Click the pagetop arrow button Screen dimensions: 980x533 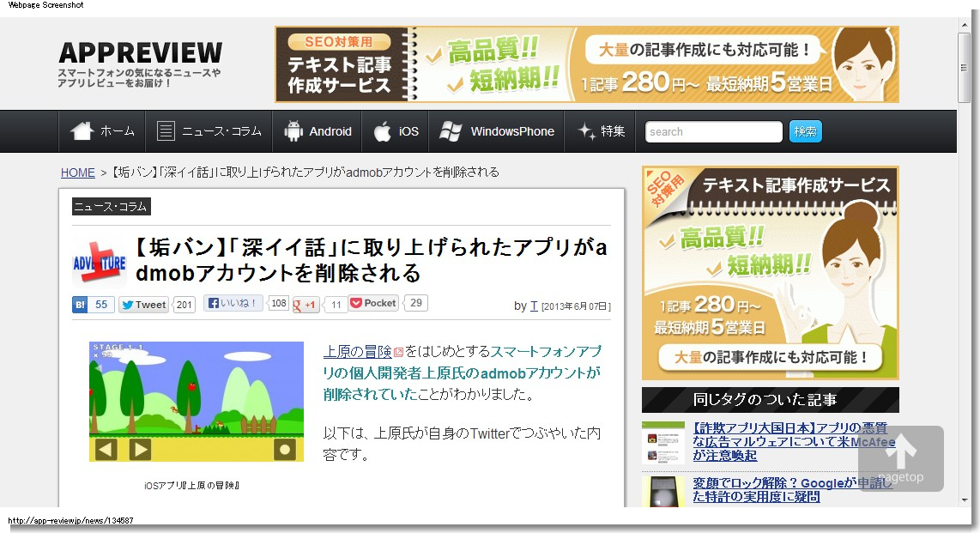click(901, 458)
